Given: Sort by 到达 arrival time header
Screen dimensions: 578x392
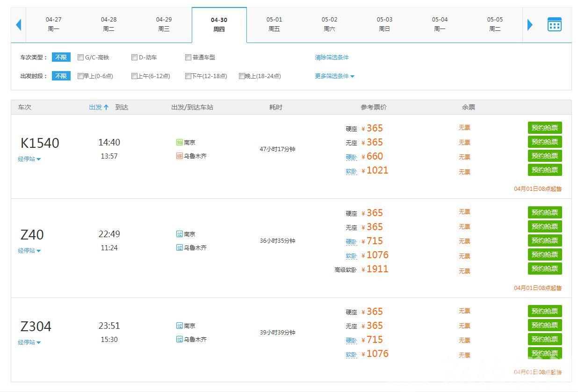Looking at the screenshot, I should click(x=122, y=107).
